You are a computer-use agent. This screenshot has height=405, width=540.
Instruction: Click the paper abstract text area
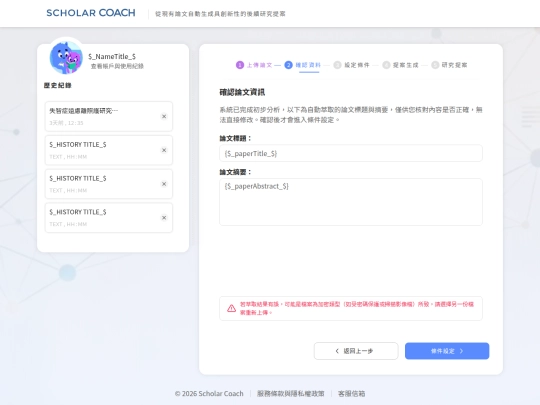pos(351,202)
